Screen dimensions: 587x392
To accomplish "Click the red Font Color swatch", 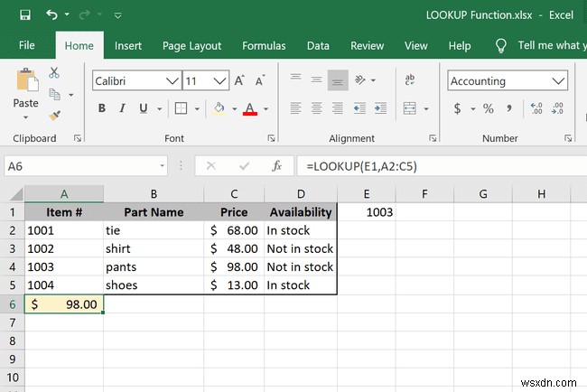I will 249,109.
